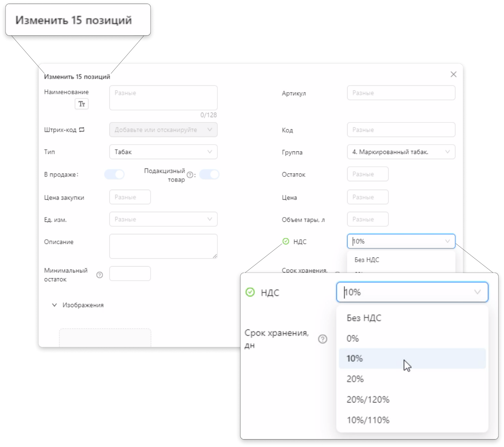The width and height of the screenshot is (504, 447).
Task: Click help icon next to Минимальный остаток
Action: (100, 275)
